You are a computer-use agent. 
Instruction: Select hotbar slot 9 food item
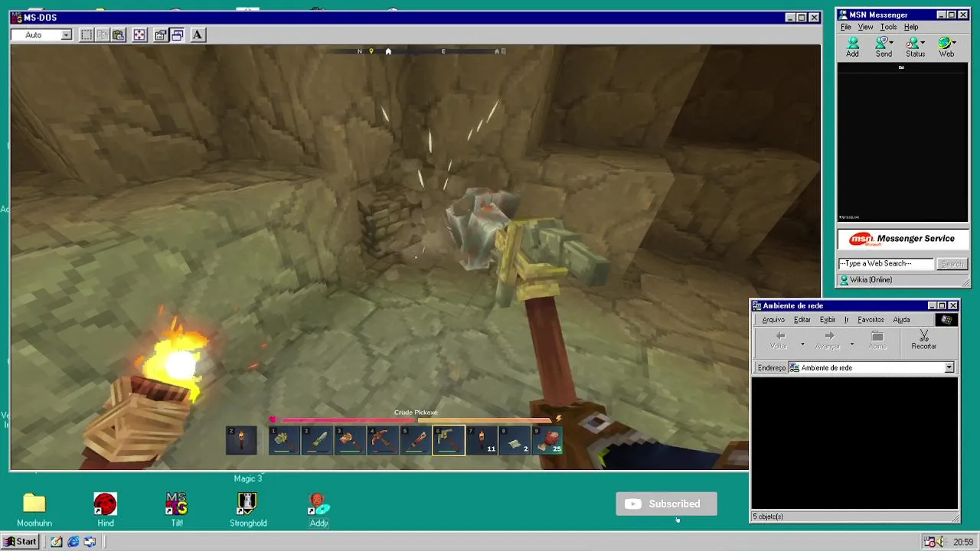pyautogui.click(x=547, y=440)
